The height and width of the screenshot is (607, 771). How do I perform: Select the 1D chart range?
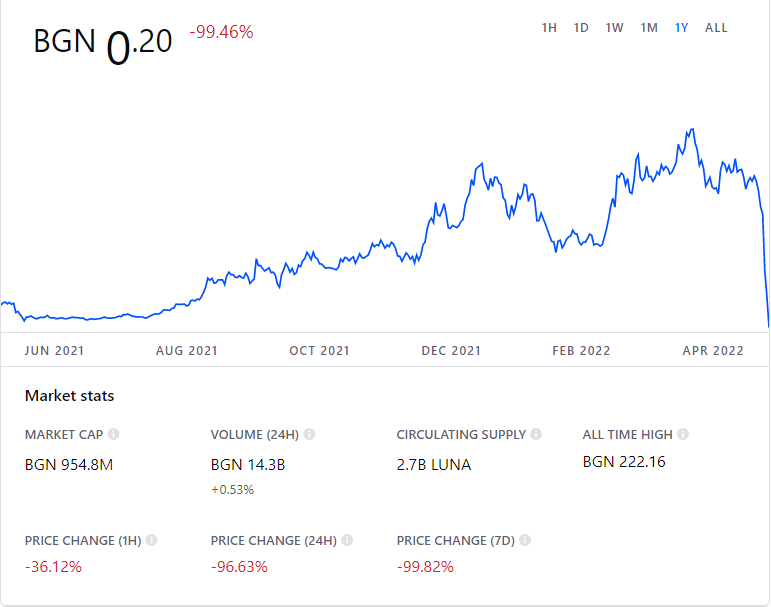point(581,28)
